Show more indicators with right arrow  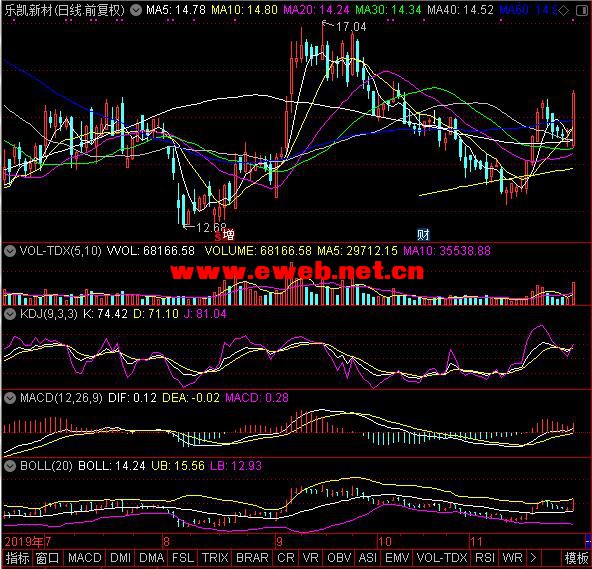[533, 558]
